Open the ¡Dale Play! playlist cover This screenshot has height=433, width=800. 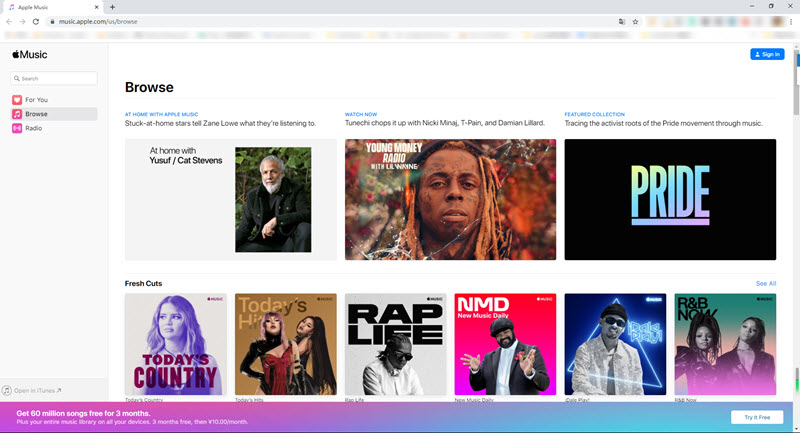(x=615, y=344)
